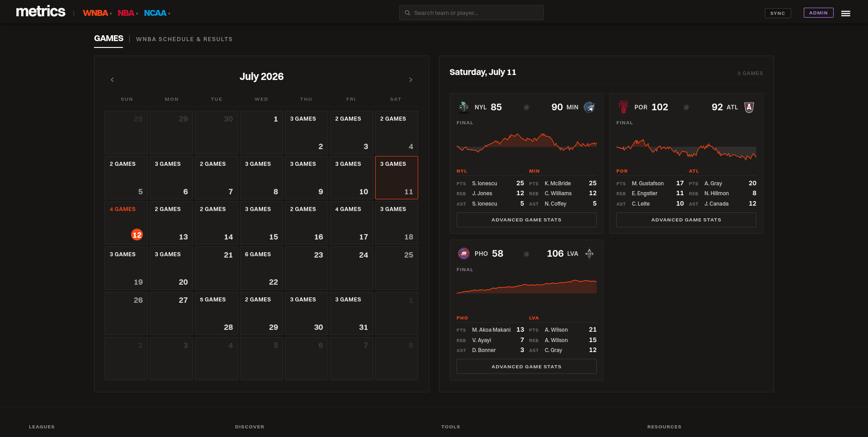Select July 18 on the calendar

pyautogui.click(x=396, y=223)
